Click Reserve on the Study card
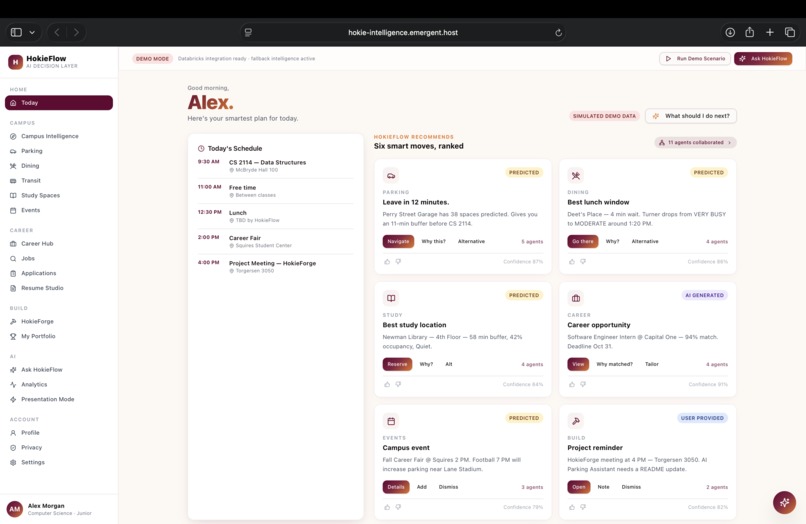806x524 pixels. pyautogui.click(x=397, y=364)
